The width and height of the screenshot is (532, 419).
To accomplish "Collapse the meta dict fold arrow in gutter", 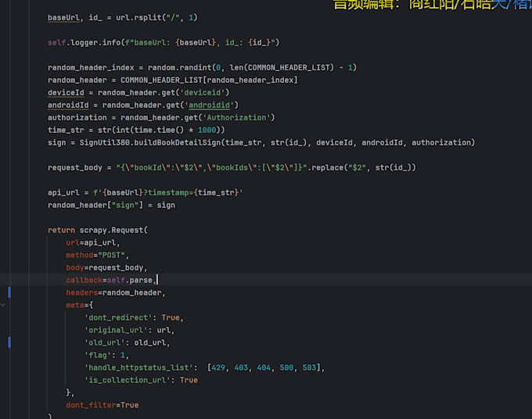I will (3, 305).
